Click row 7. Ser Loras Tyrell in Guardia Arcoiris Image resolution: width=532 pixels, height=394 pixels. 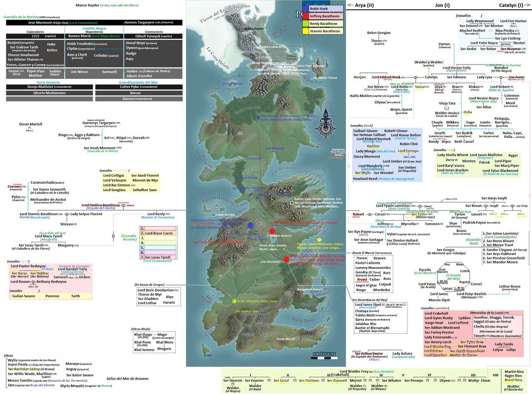click(x=158, y=257)
